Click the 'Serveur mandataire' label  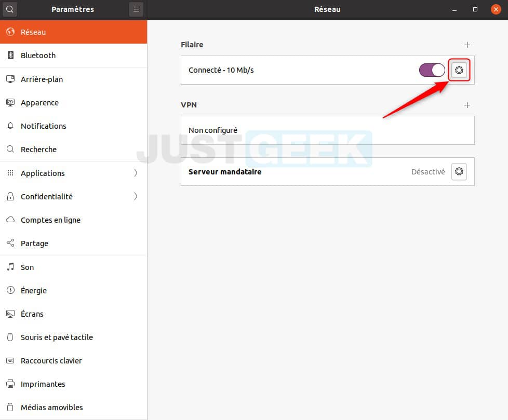click(x=225, y=172)
